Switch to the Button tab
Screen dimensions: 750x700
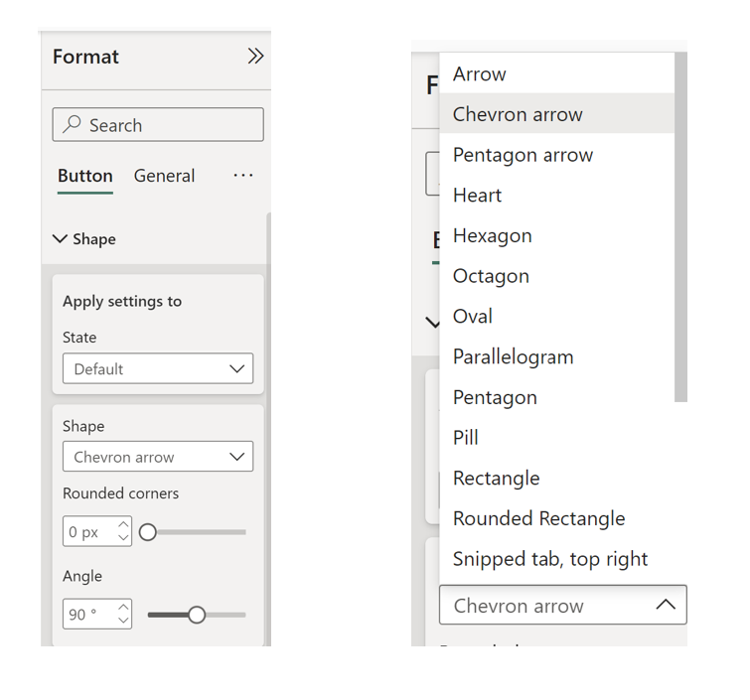point(85,176)
